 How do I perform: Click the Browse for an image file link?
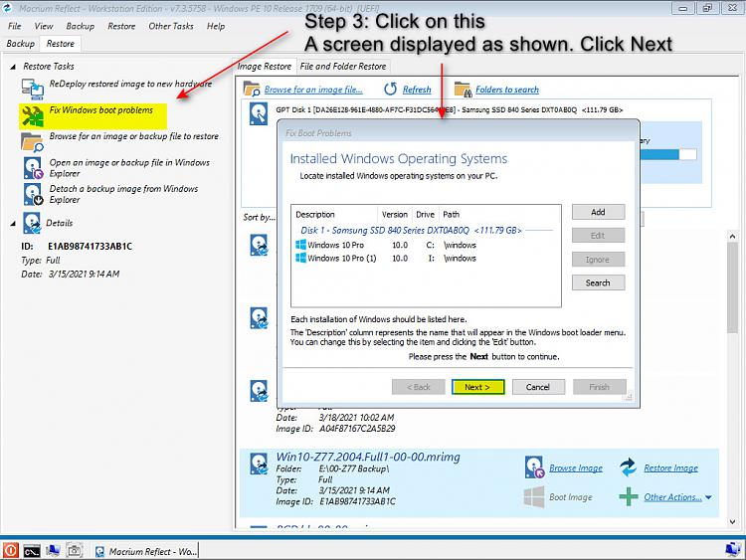coord(313,90)
